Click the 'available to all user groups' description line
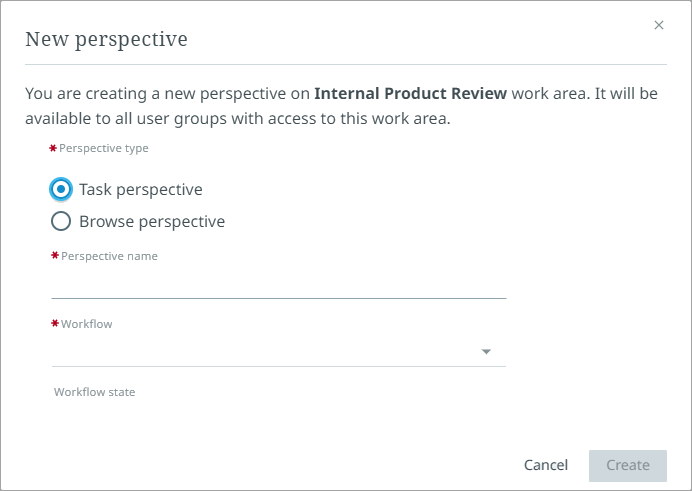The height and width of the screenshot is (491, 692). [238, 119]
